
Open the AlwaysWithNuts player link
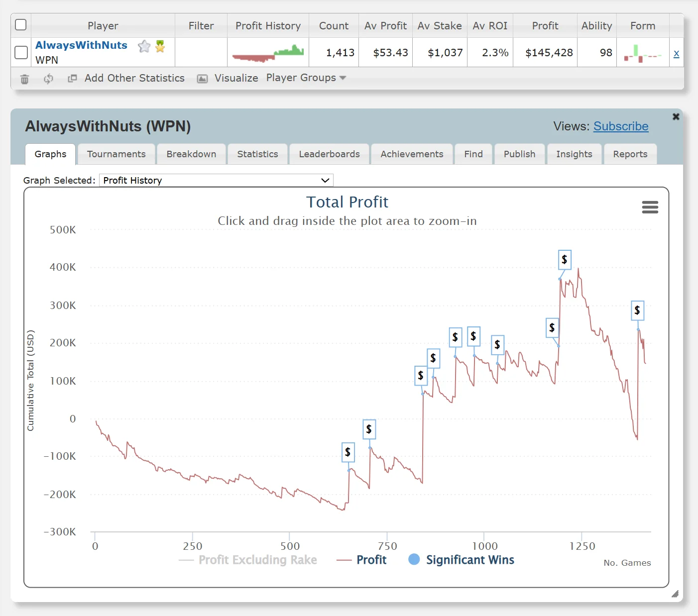[x=81, y=45]
